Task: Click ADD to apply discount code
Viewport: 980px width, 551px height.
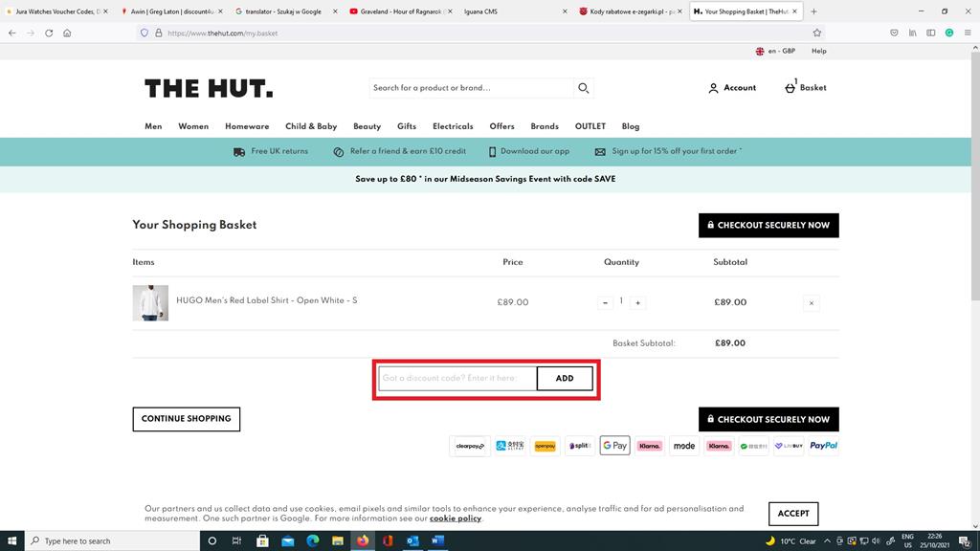Action: [565, 379]
